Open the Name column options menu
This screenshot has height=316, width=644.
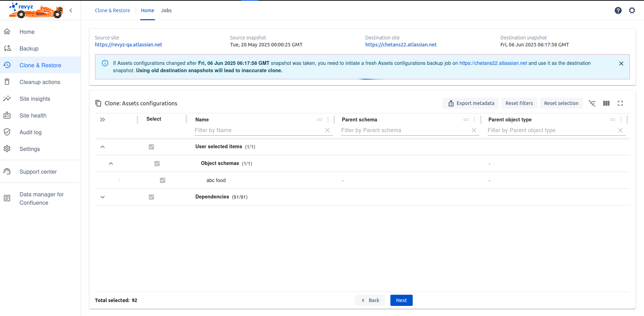(328, 120)
